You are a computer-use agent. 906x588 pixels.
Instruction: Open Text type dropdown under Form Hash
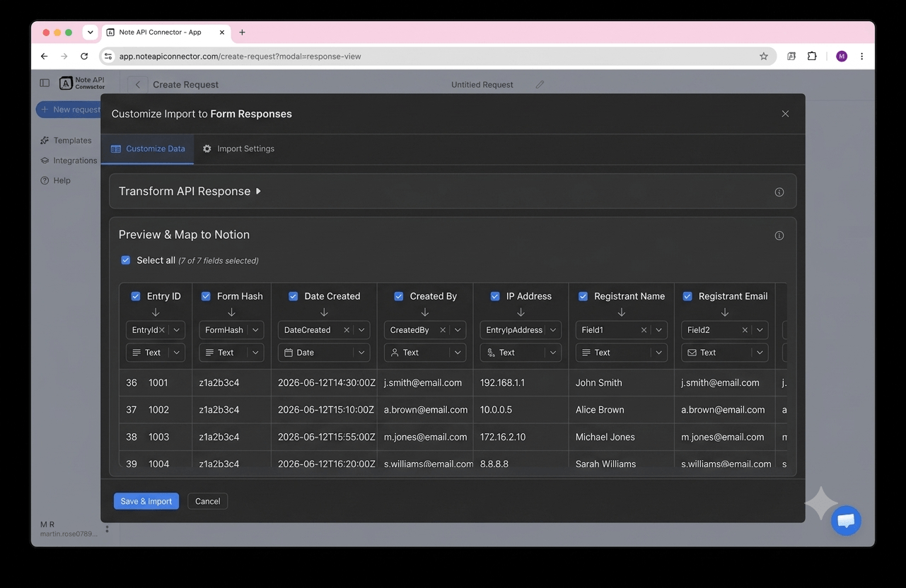(x=231, y=352)
